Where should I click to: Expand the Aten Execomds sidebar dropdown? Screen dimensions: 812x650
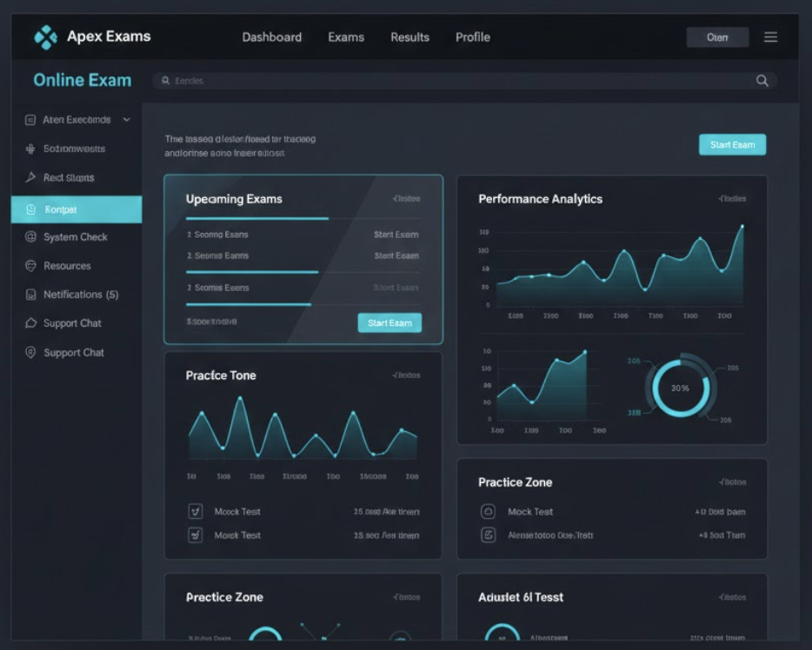coord(126,120)
